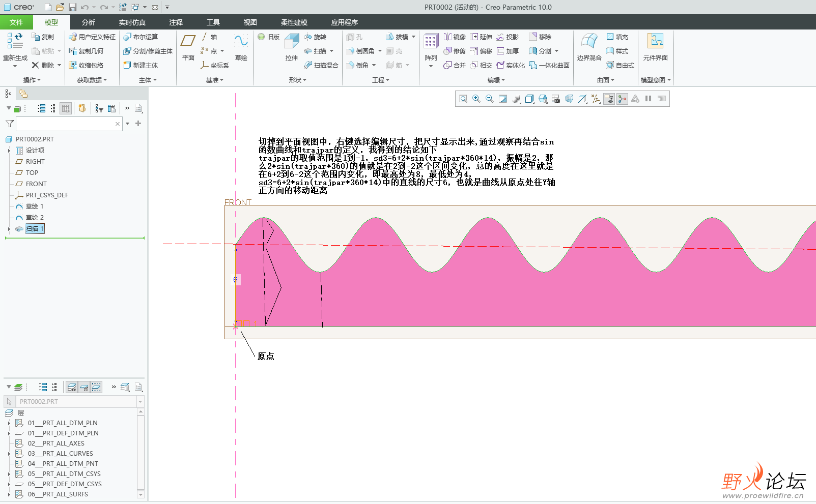Toggle the 旧版 (Legacy) option
This screenshot has width=816, height=504.
pos(268,37)
